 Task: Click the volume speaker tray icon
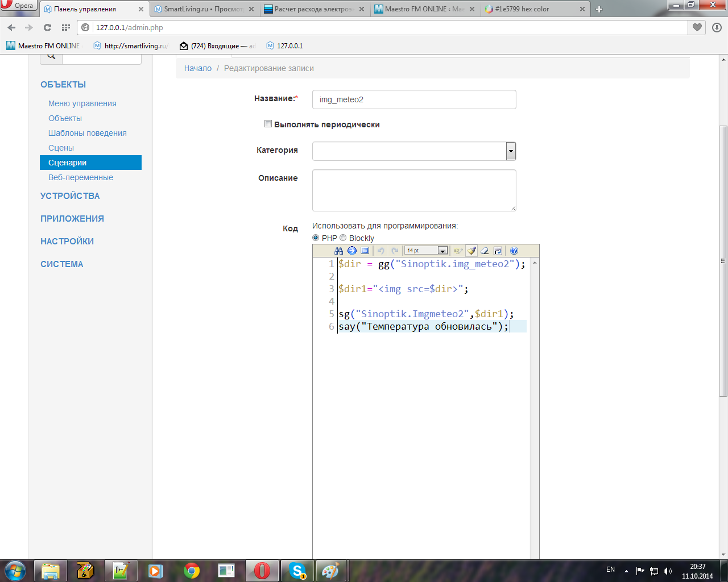tap(668, 571)
